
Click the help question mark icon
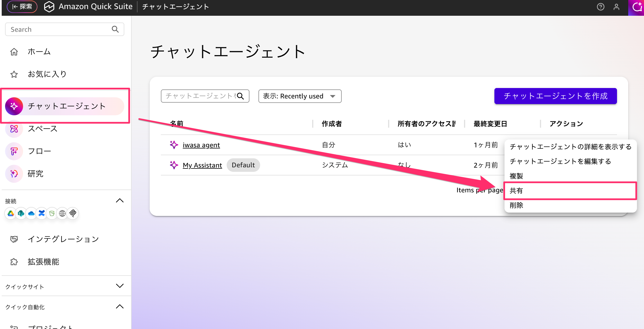(600, 7)
